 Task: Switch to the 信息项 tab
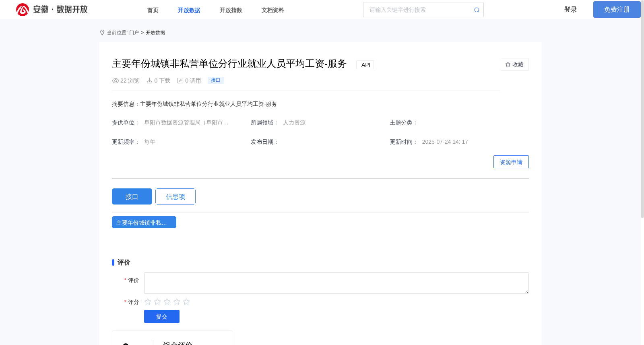(x=175, y=196)
